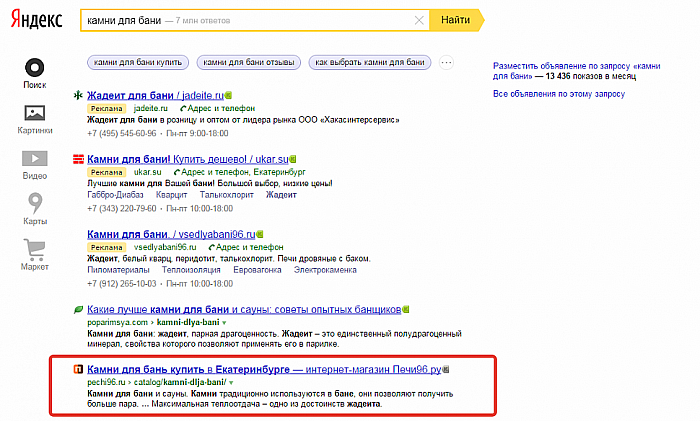Open jadeite.ru green domain link

[151, 108]
